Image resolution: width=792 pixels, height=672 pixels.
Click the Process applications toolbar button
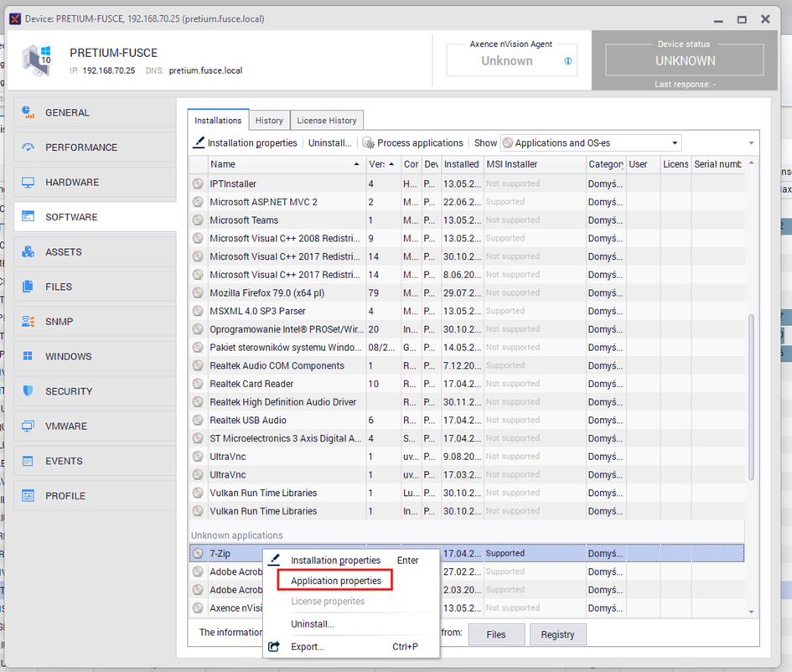click(x=412, y=143)
